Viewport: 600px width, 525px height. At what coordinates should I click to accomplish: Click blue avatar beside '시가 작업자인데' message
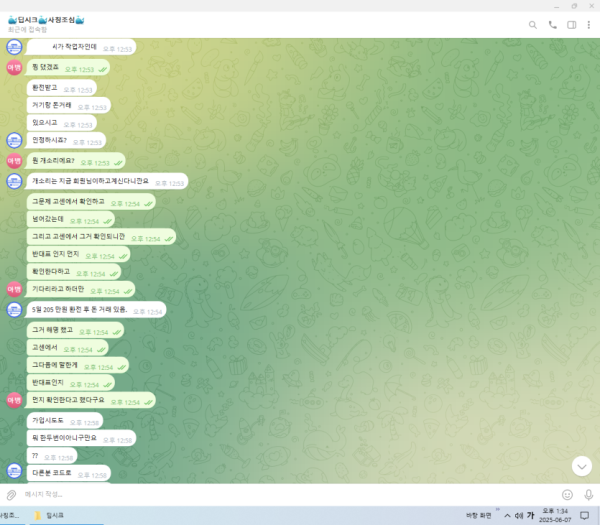(x=15, y=47)
